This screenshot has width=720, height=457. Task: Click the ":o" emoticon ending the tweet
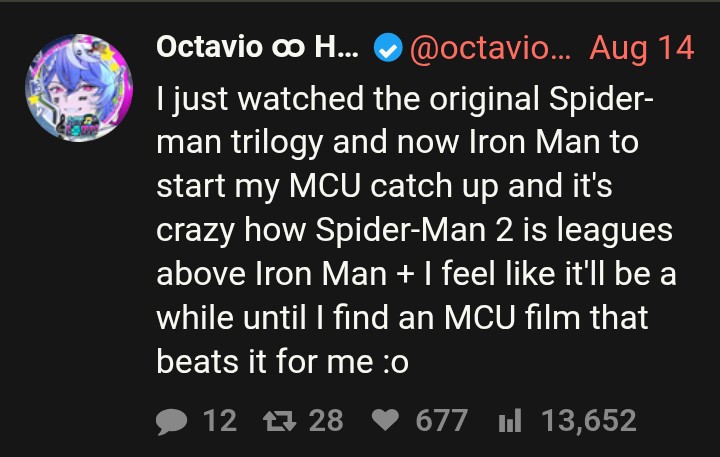pyautogui.click(x=395, y=362)
